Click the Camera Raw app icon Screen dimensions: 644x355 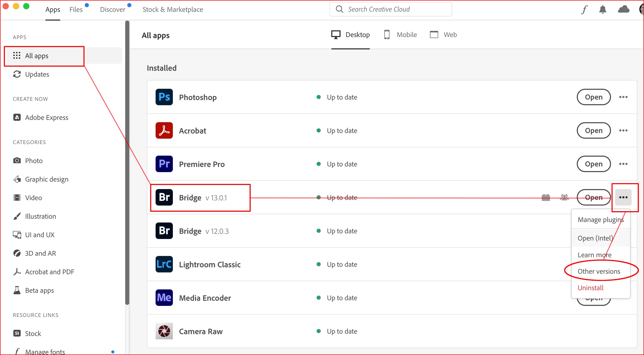[164, 331]
